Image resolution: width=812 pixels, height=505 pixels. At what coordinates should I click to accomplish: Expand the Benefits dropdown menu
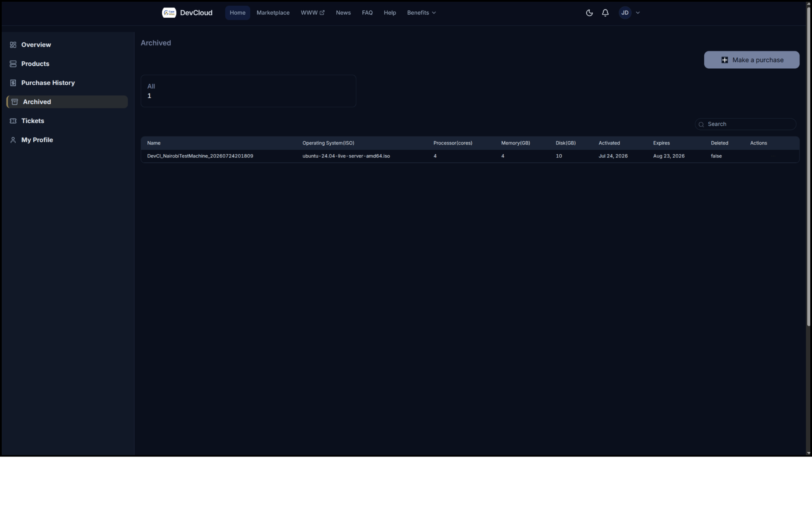pos(421,13)
